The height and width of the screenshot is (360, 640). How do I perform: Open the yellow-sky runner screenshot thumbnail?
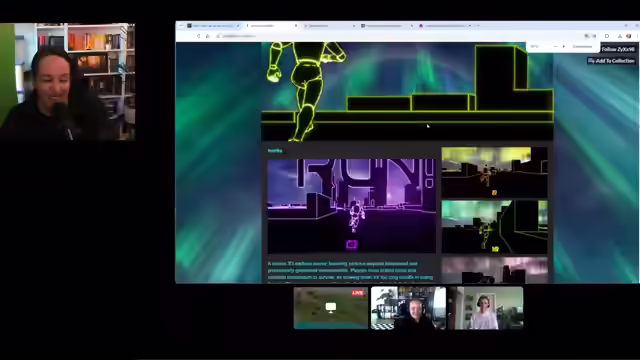click(494, 172)
